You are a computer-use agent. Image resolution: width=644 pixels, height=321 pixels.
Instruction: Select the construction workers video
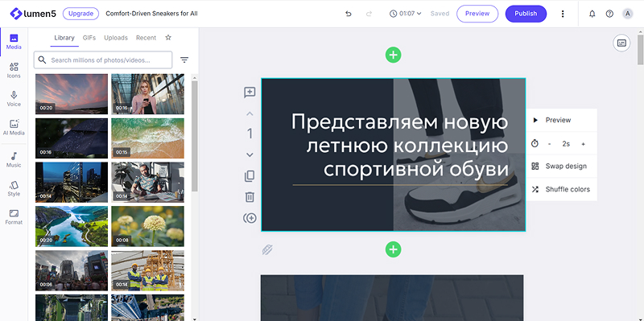pos(148,270)
